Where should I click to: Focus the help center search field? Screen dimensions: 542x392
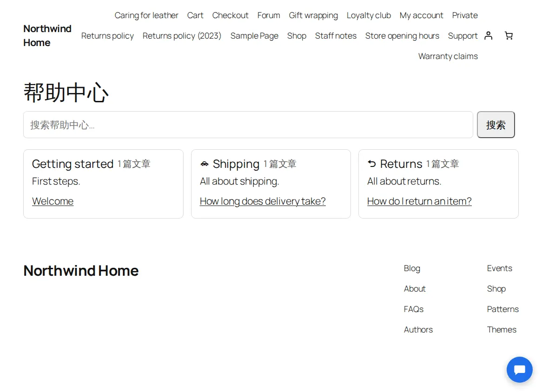coord(248,125)
